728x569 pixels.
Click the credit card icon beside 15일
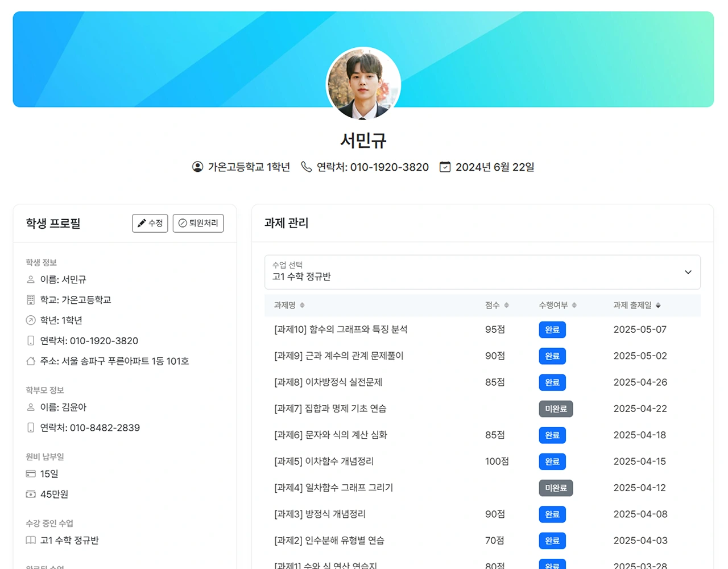[x=31, y=474]
